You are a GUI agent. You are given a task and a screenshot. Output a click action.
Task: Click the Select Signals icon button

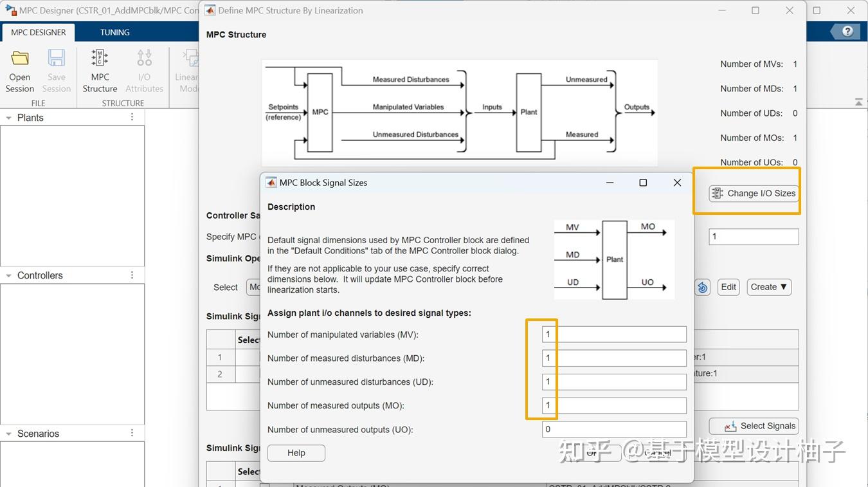point(754,425)
